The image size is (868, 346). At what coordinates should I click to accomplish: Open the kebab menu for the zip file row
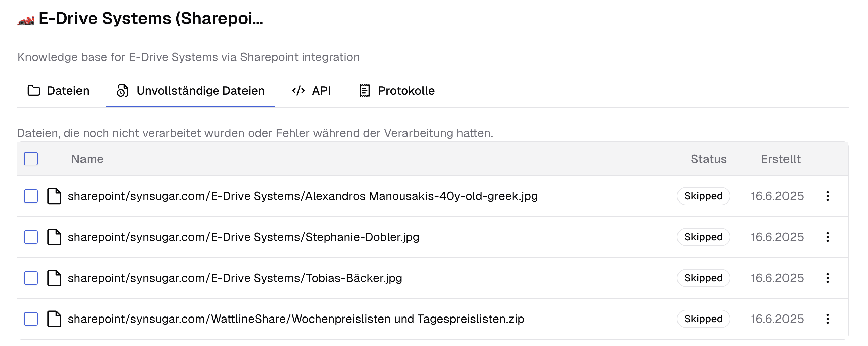coord(828,319)
